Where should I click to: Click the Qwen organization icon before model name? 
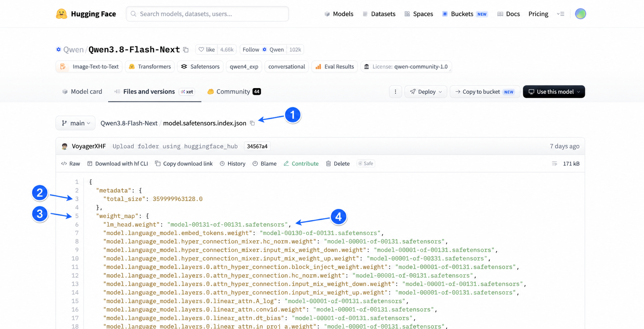pos(58,50)
